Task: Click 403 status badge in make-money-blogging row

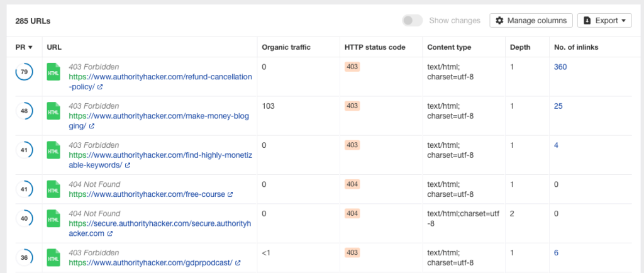Action: (x=352, y=106)
